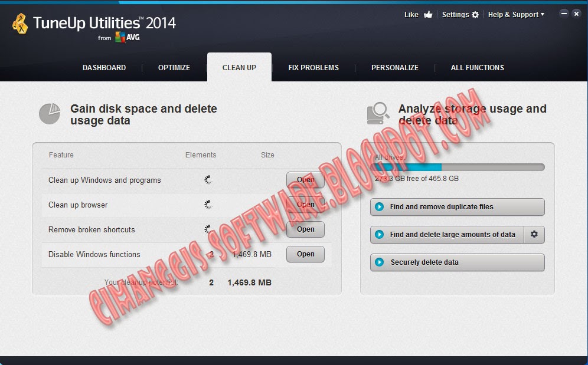Click play icon on Find and remove duplicate files
This screenshot has width=588, height=365.
(x=379, y=206)
